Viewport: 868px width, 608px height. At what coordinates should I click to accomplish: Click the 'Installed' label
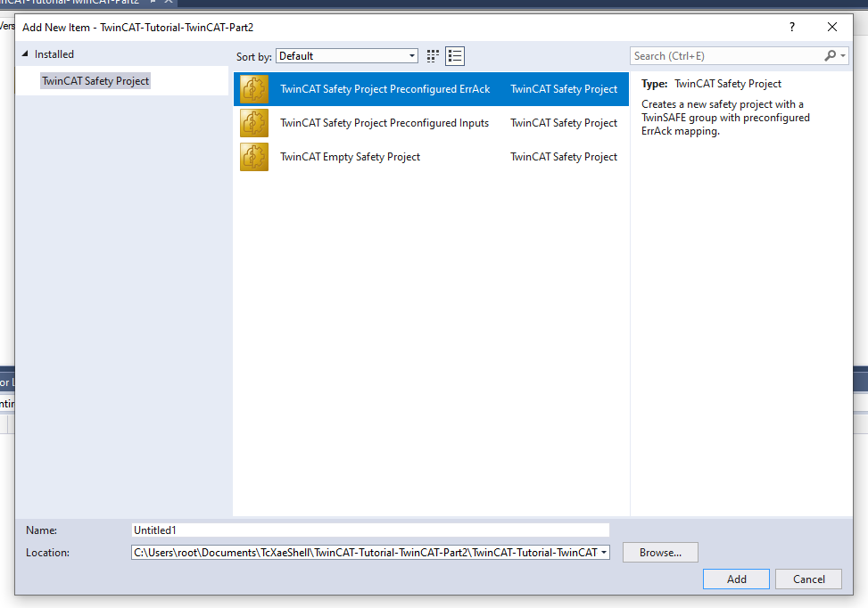click(x=54, y=54)
